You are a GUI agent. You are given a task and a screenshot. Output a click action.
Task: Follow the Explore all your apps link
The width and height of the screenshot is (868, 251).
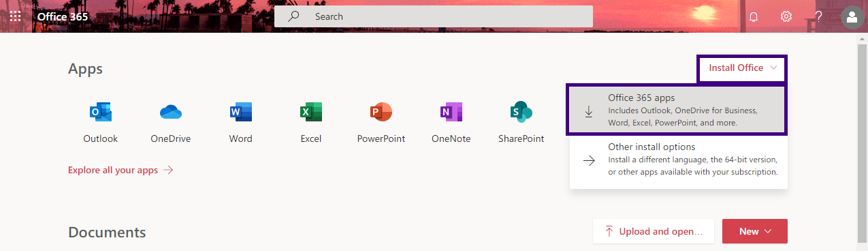[x=120, y=170]
